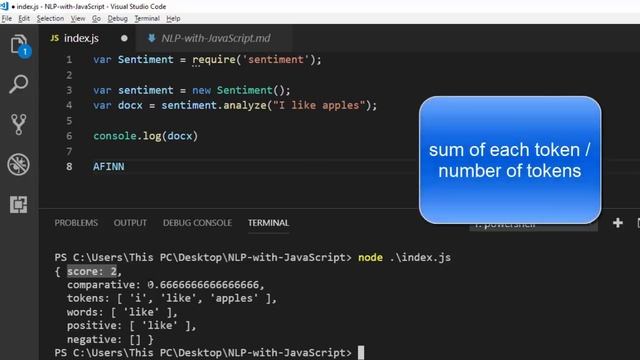Click line number 8 in the gutter
The image size is (640, 360).
tap(69, 167)
